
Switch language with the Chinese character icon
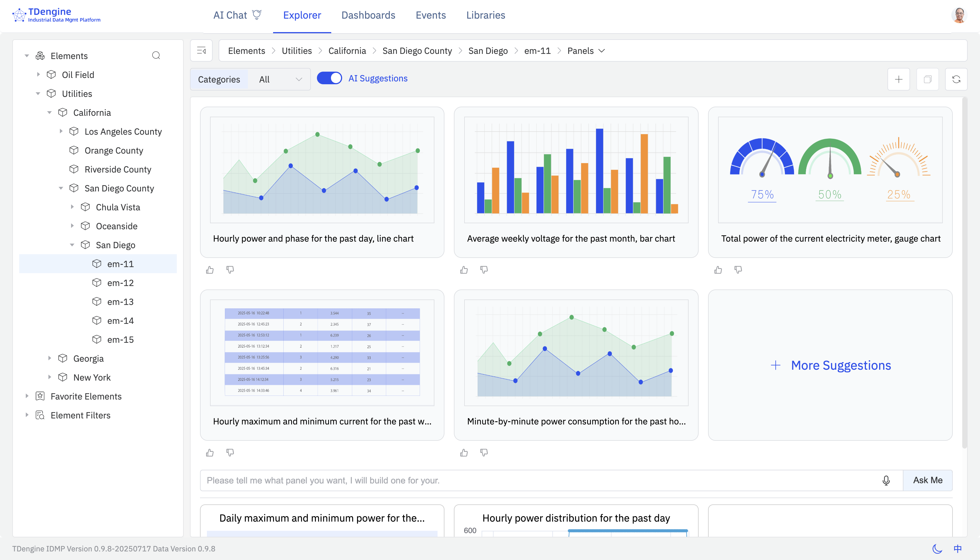(958, 549)
